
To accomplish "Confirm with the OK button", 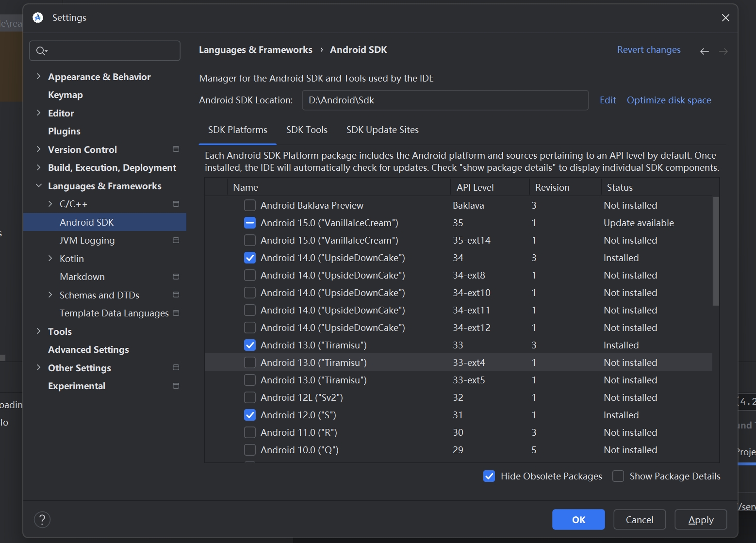I will (x=578, y=520).
